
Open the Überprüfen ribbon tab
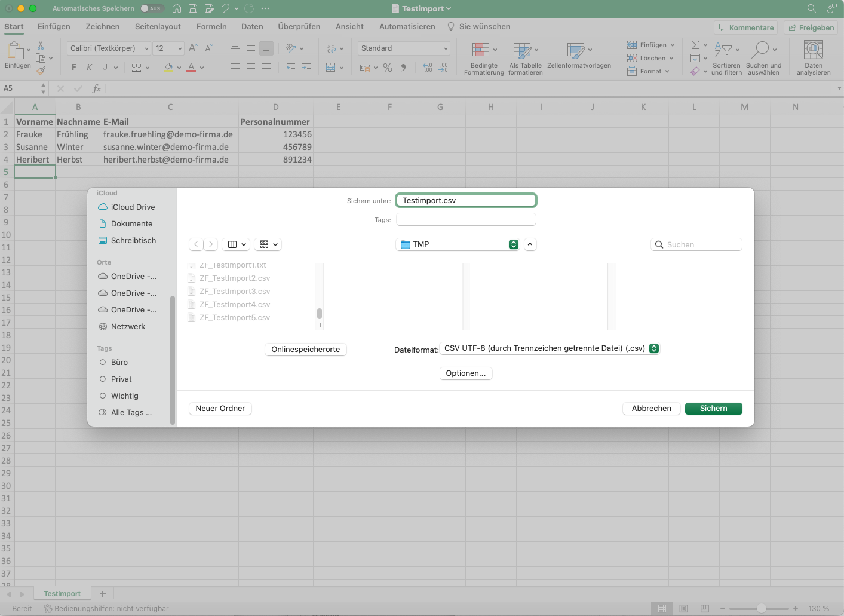[299, 27]
